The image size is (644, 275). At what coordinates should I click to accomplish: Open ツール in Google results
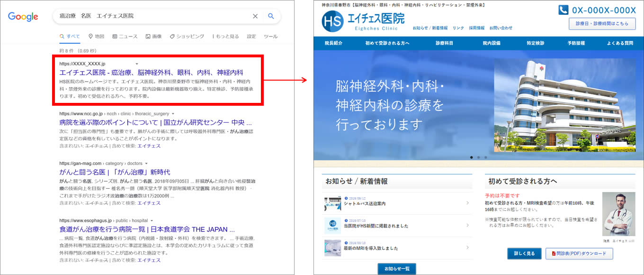coord(271,37)
